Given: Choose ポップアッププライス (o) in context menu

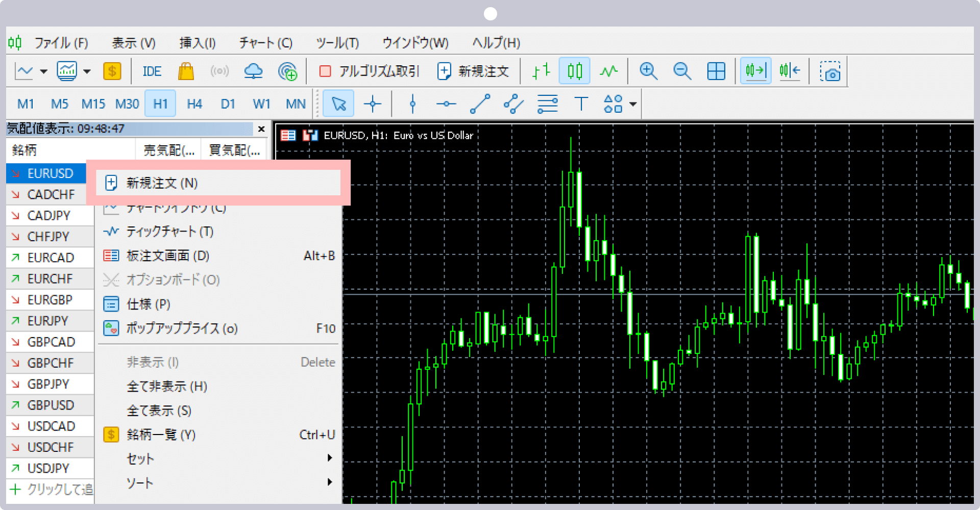Looking at the screenshot, I should tap(218, 328).
